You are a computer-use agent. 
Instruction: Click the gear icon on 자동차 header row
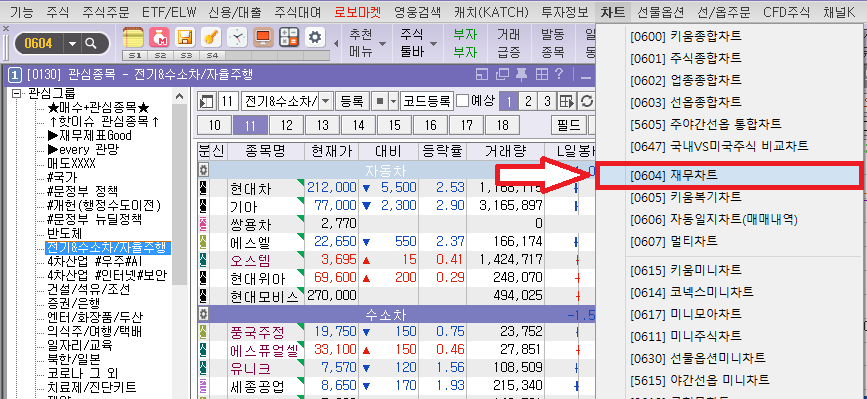click(x=203, y=170)
